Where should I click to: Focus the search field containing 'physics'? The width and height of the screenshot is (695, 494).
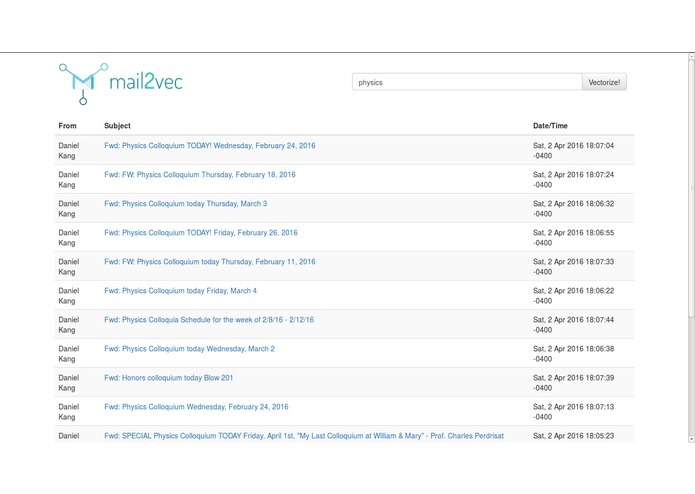point(467,82)
